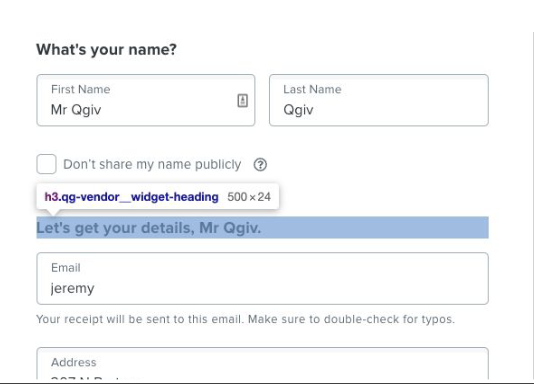This screenshot has width=534, height=384.
Task: Place cursor in the "jeremy" email text
Action: 73,288
